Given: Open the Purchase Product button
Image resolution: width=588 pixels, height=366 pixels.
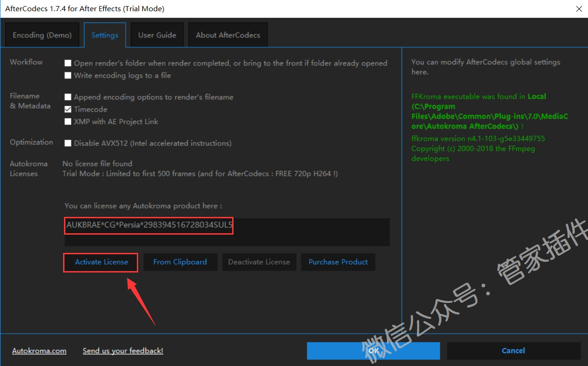Looking at the screenshot, I should (338, 262).
